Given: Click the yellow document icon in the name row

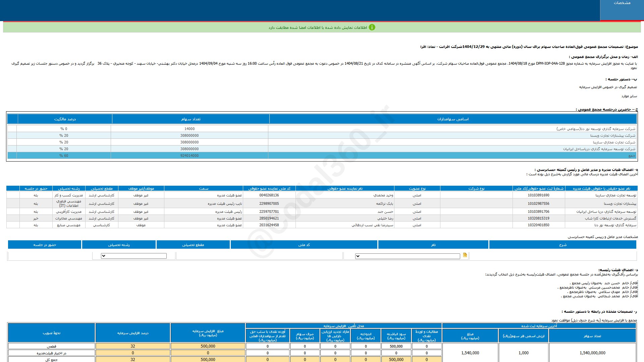Looking at the screenshot, I should coord(465,255).
